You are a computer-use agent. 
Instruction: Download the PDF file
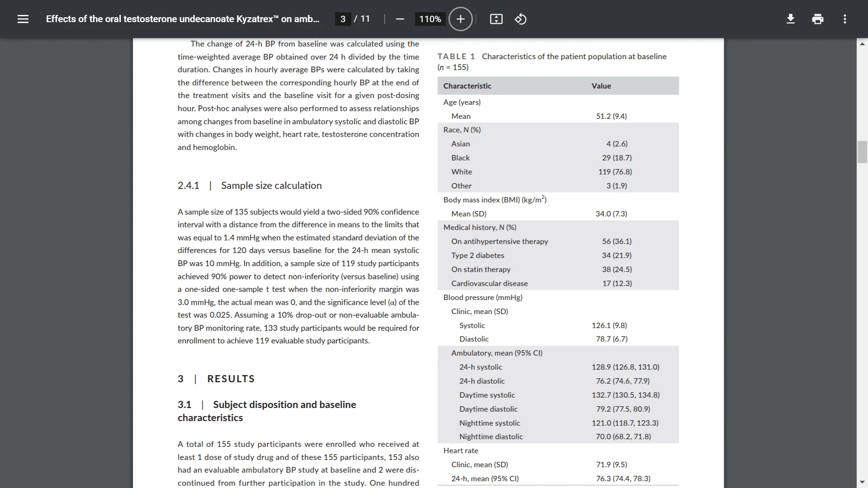[791, 19]
